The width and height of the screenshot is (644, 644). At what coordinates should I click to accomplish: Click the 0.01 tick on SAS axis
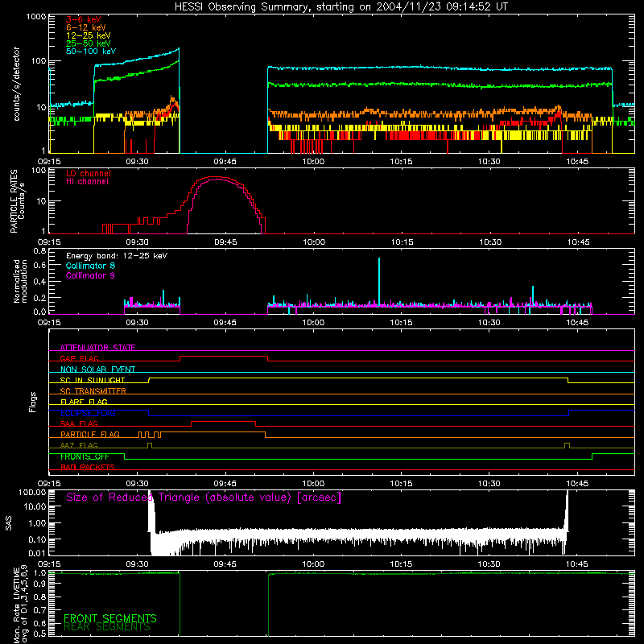(36, 553)
